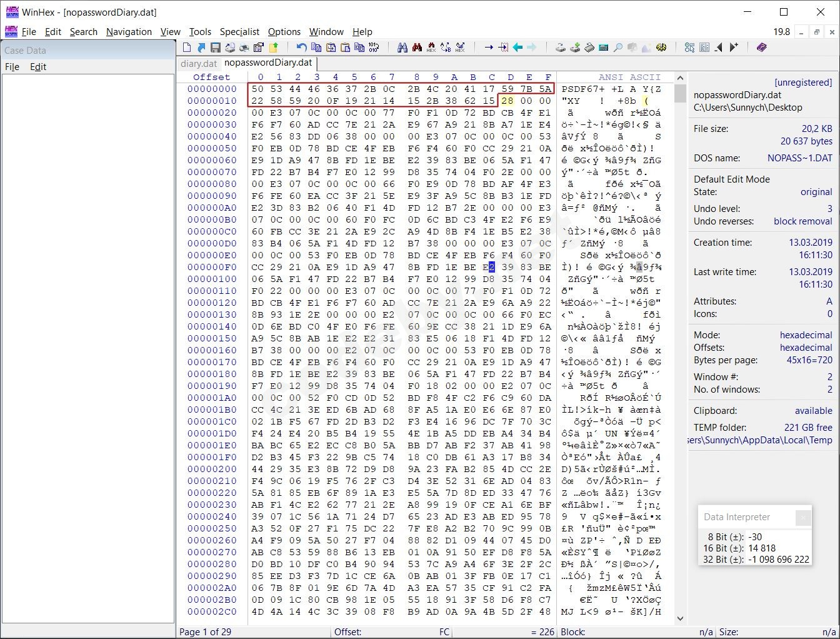Switch to the diary.dat tab
The height and width of the screenshot is (639, 840).
pyautogui.click(x=199, y=63)
